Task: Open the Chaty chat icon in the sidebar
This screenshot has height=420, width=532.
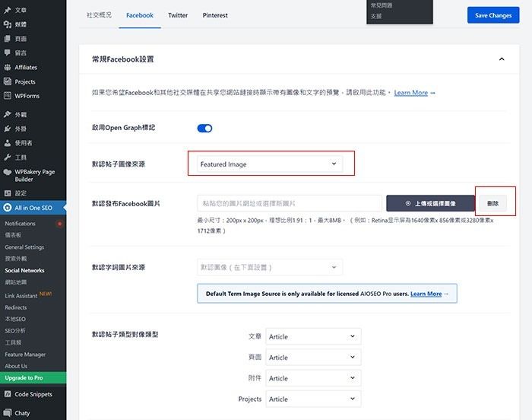Action: tap(8, 413)
